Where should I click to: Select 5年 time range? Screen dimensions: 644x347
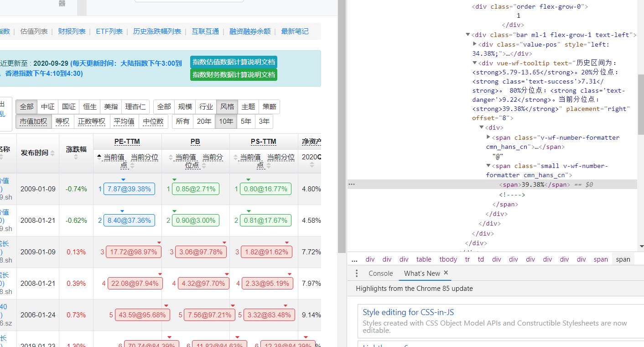click(x=246, y=121)
